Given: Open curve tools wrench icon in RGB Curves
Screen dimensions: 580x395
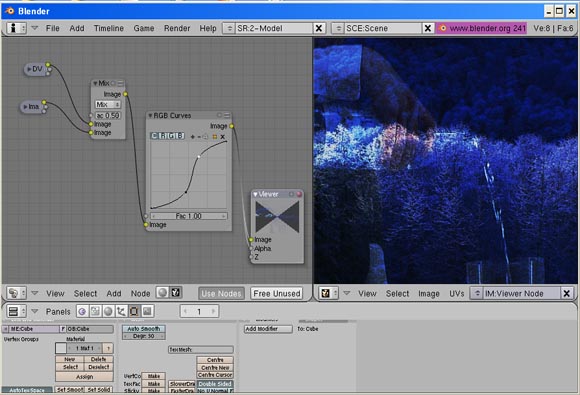Looking at the screenshot, I should coord(206,136).
